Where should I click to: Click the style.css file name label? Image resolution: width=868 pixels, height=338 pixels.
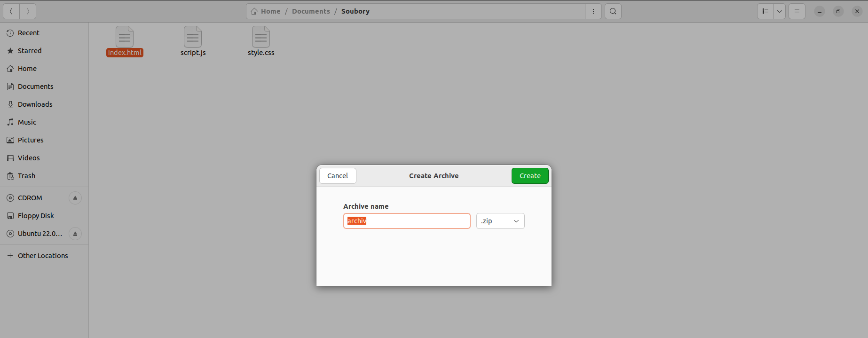[x=261, y=53]
